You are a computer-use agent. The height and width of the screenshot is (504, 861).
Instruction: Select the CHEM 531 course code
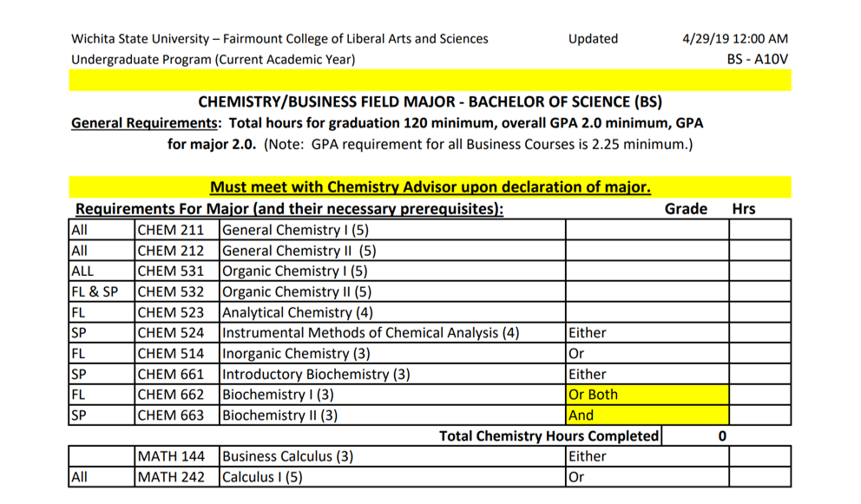click(x=171, y=271)
